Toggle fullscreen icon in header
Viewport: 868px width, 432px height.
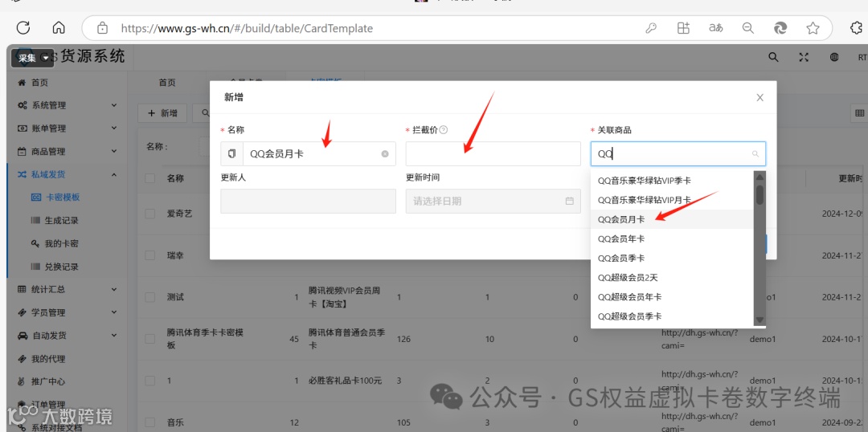click(804, 57)
